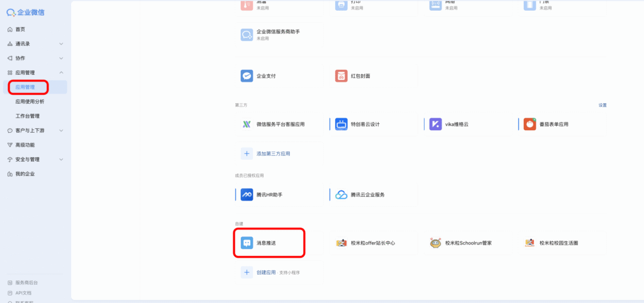Click the 消息推送 app name
644x303 pixels.
point(266,243)
